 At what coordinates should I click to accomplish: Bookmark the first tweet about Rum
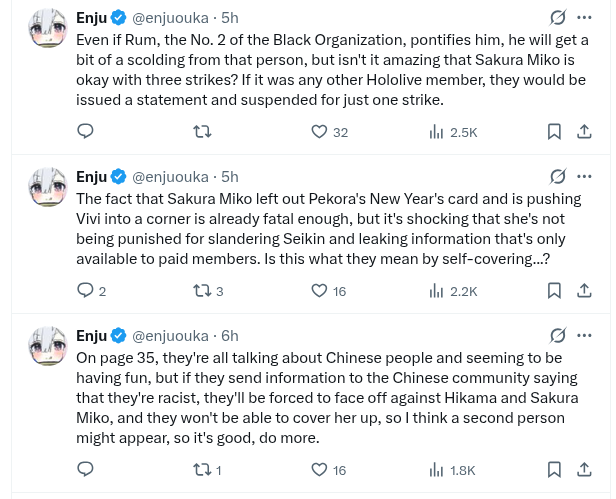coord(554,132)
